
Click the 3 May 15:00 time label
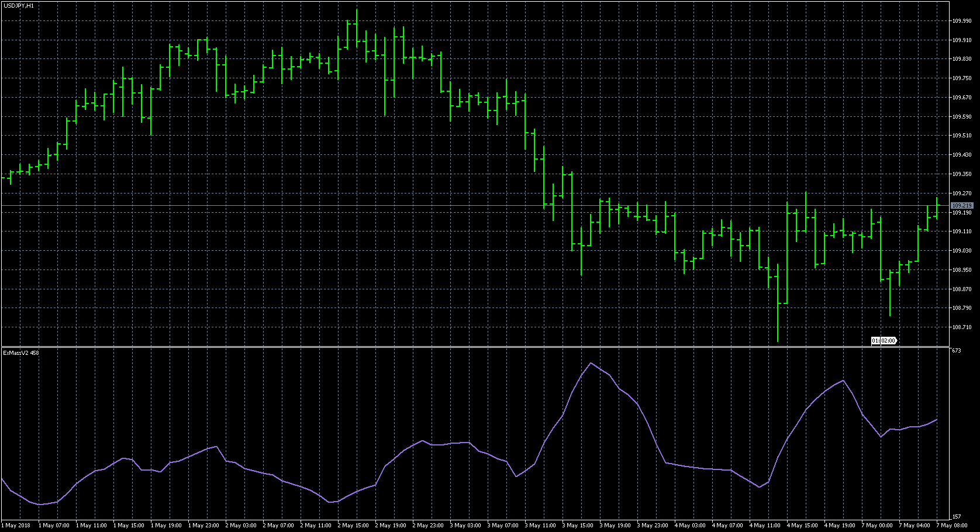(578, 525)
